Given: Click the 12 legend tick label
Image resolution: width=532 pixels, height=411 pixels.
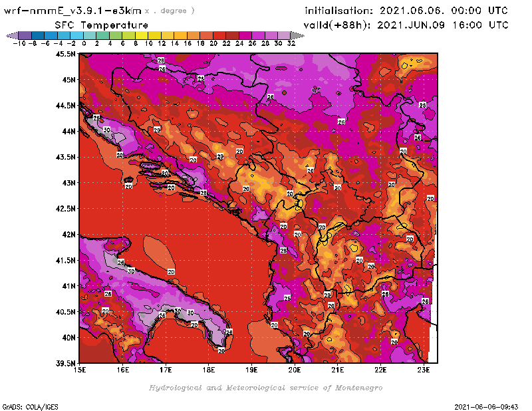Looking at the screenshot, I should tap(162, 43).
